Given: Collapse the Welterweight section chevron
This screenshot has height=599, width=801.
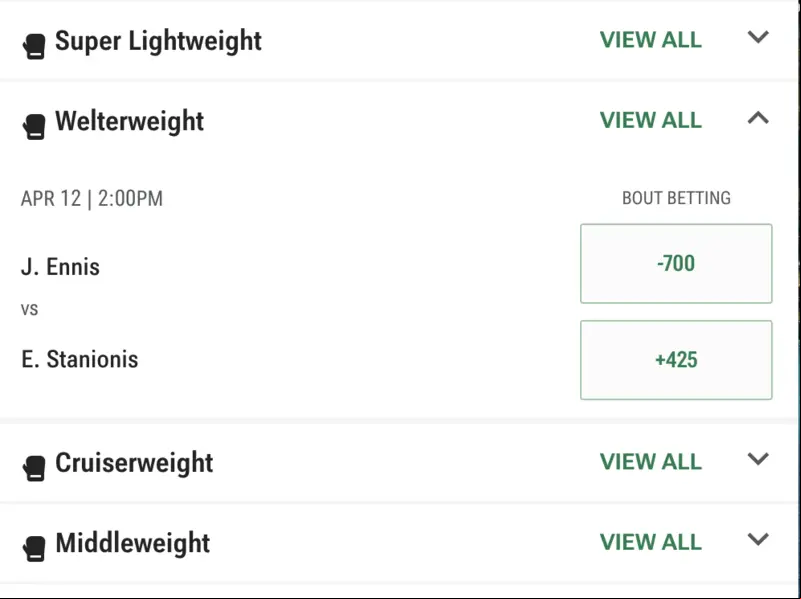Looking at the screenshot, I should click(x=758, y=118).
